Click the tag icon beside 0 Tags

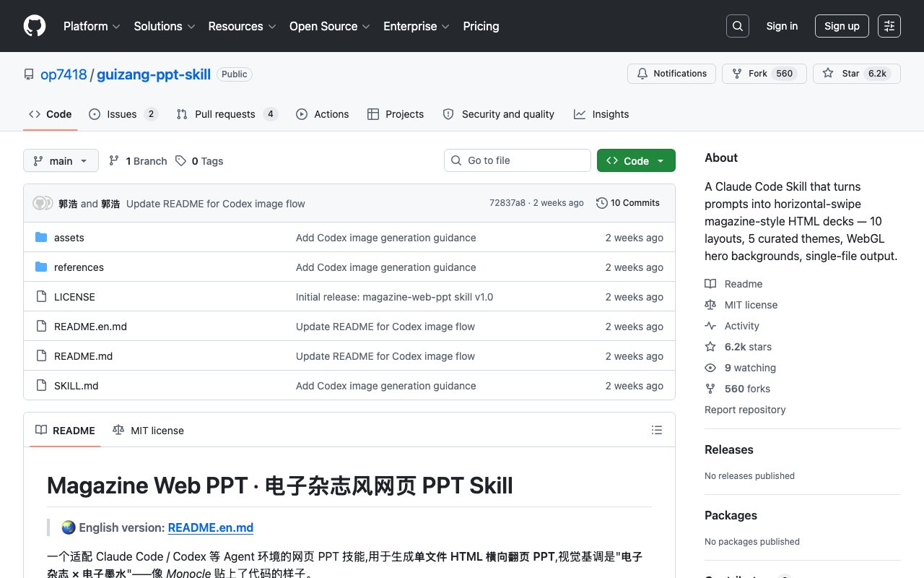click(x=180, y=161)
